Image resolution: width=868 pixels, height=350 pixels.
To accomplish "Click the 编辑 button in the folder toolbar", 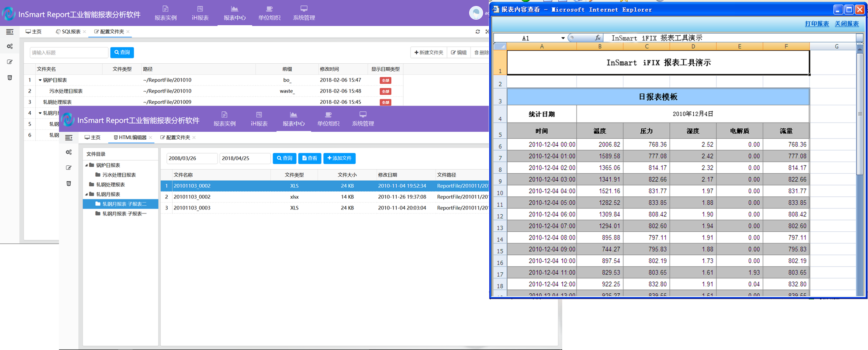I will [459, 52].
